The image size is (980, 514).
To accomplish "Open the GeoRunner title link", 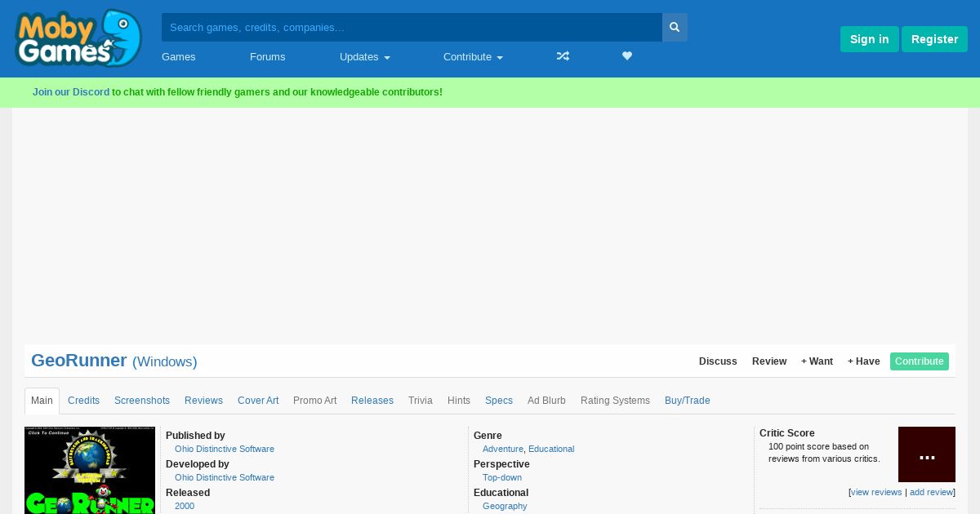I will point(79,361).
